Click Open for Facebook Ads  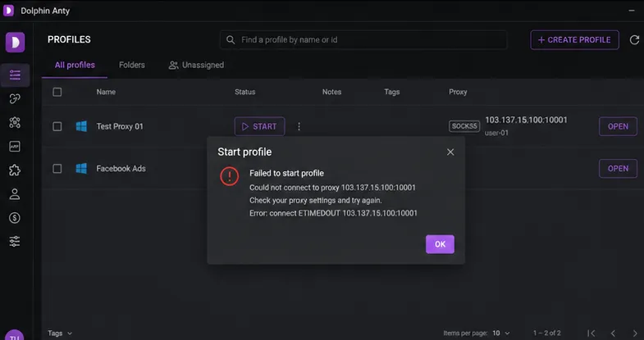(618, 169)
